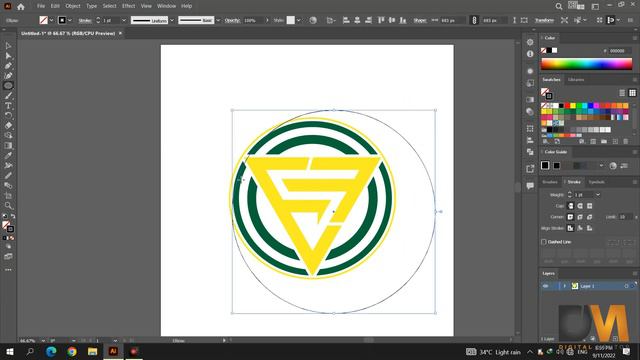
Task: Switch to the Libraries tab
Action: (x=576, y=80)
